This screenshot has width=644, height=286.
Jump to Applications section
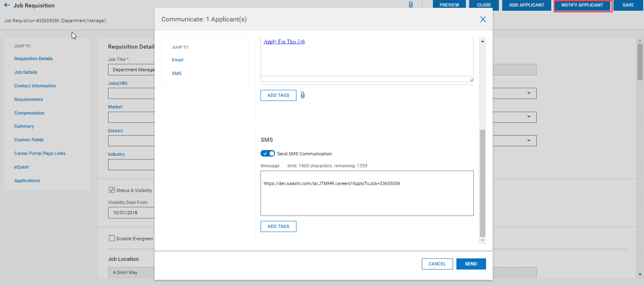(x=27, y=181)
